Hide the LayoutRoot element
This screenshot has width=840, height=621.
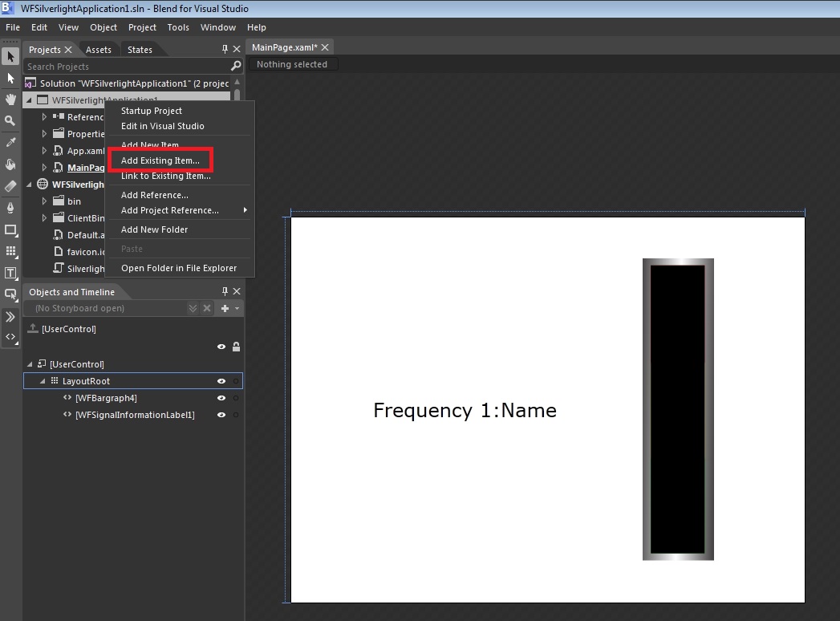[221, 381]
